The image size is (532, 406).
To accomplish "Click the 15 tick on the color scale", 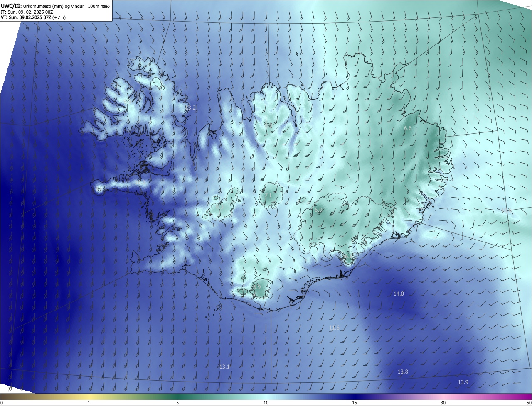I will (355, 403).
